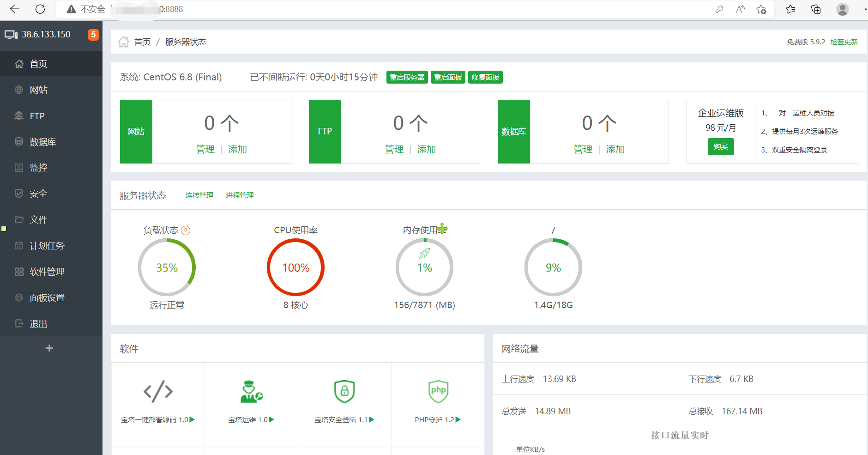Open the 网站 sidebar menu item

(x=51, y=90)
